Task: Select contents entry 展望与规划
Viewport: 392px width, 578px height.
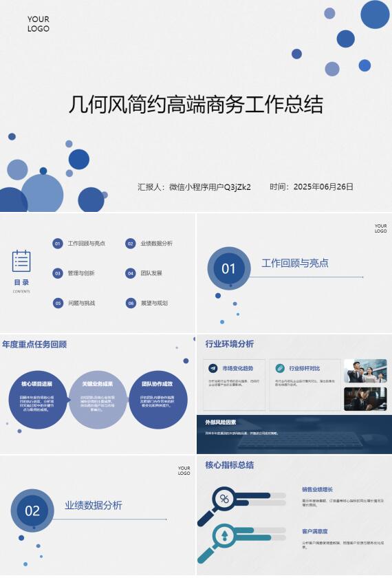Action: click(x=154, y=303)
